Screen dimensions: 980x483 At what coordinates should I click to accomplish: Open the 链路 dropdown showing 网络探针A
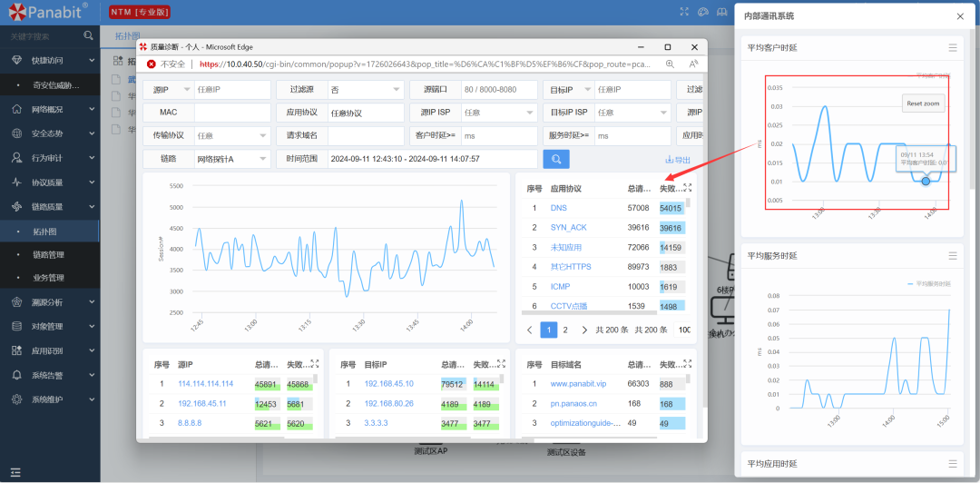[232, 159]
